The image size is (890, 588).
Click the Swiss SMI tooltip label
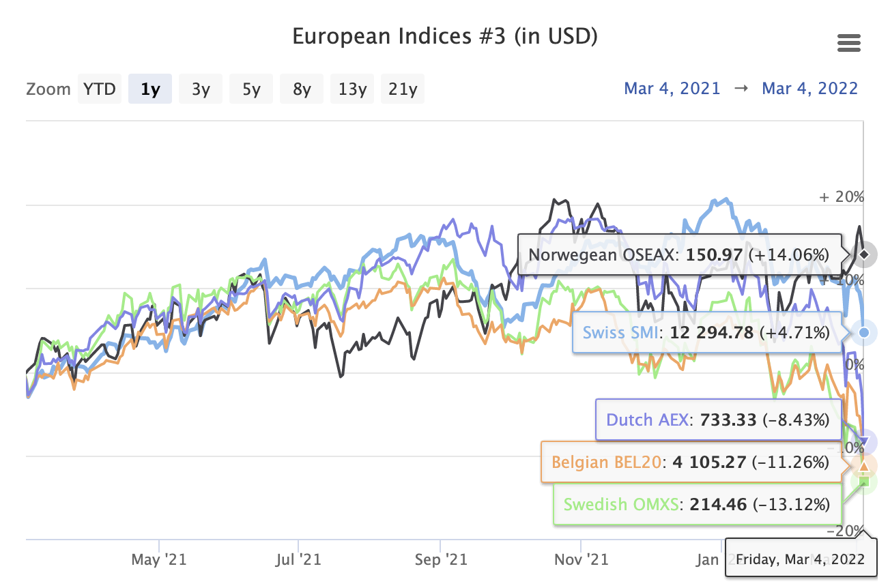pos(706,333)
